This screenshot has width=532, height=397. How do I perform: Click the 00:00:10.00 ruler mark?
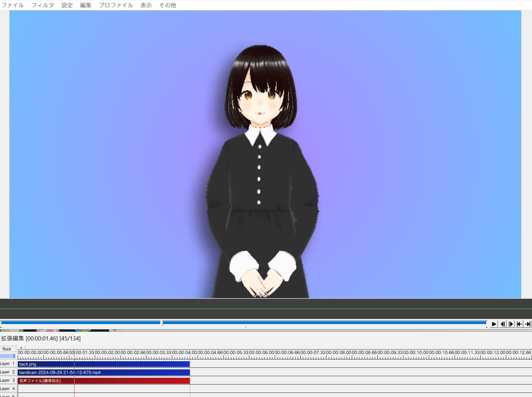pos(416,352)
